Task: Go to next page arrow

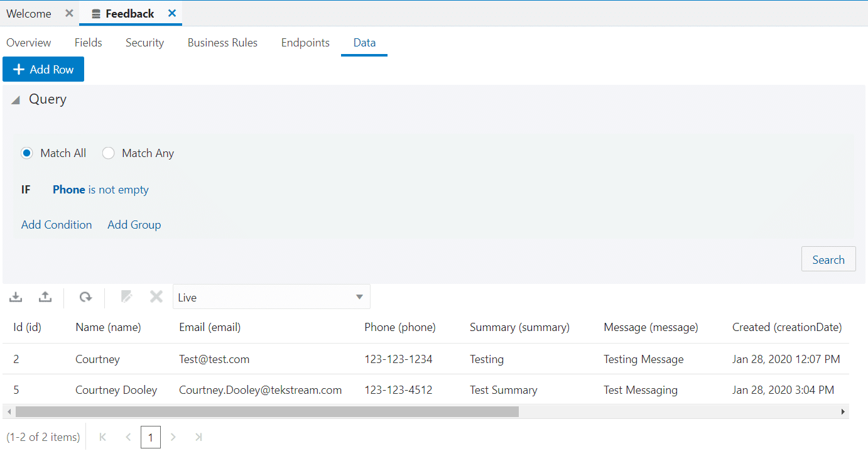Action: tap(173, 437)
